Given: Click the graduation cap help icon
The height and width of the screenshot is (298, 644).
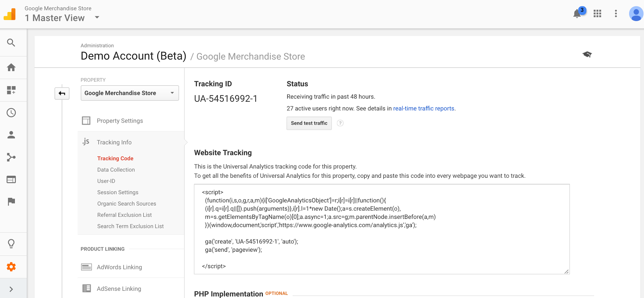Looking at the screenshot, I should (587, 54).
